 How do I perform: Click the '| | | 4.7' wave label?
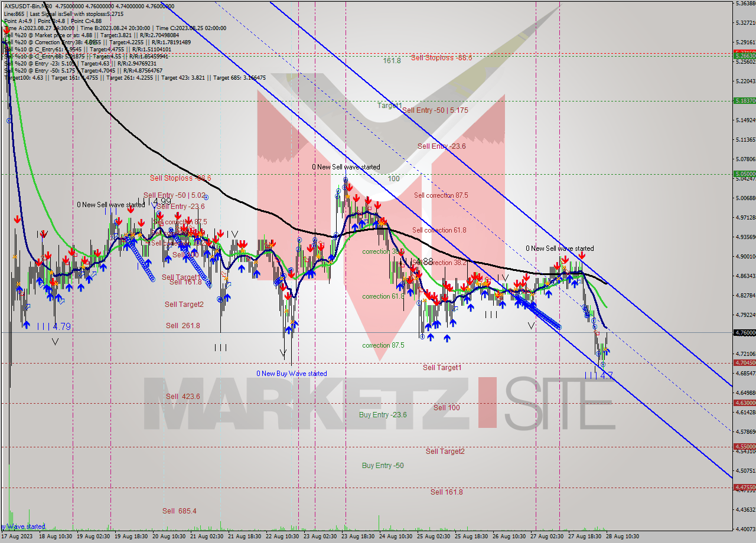(x=599, y=375)
